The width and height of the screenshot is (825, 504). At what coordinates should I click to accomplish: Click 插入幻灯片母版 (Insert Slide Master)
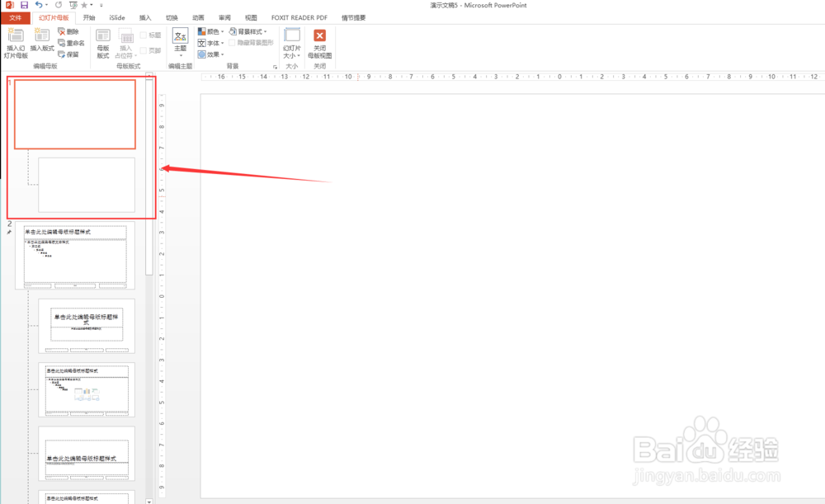(16, 43)
